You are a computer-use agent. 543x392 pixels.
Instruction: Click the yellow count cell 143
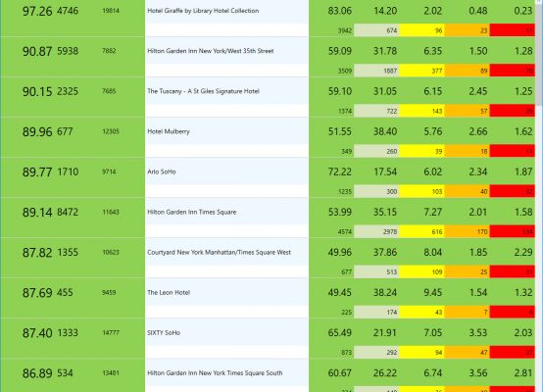point(421,111)
